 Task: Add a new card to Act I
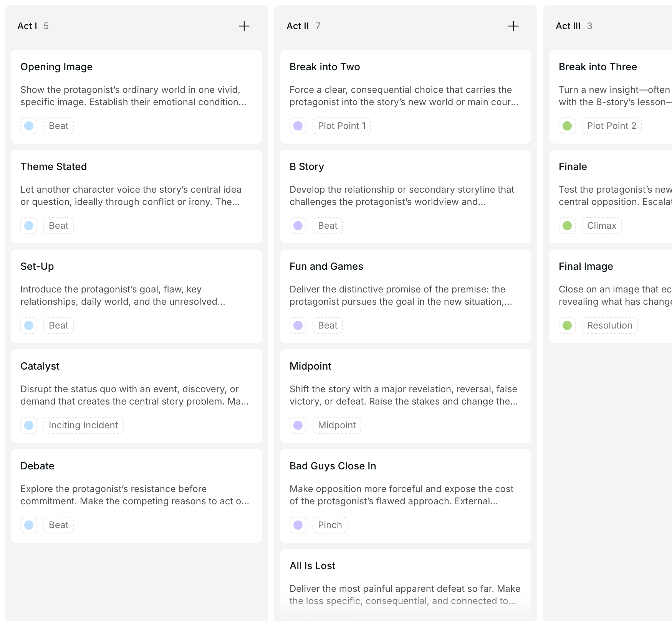[244, 26]
